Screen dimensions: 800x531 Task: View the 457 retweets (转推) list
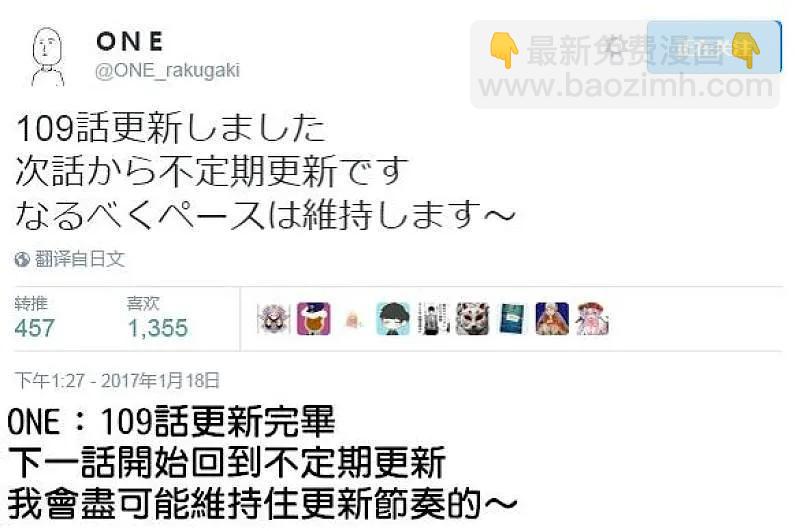[x=35, y=317]
